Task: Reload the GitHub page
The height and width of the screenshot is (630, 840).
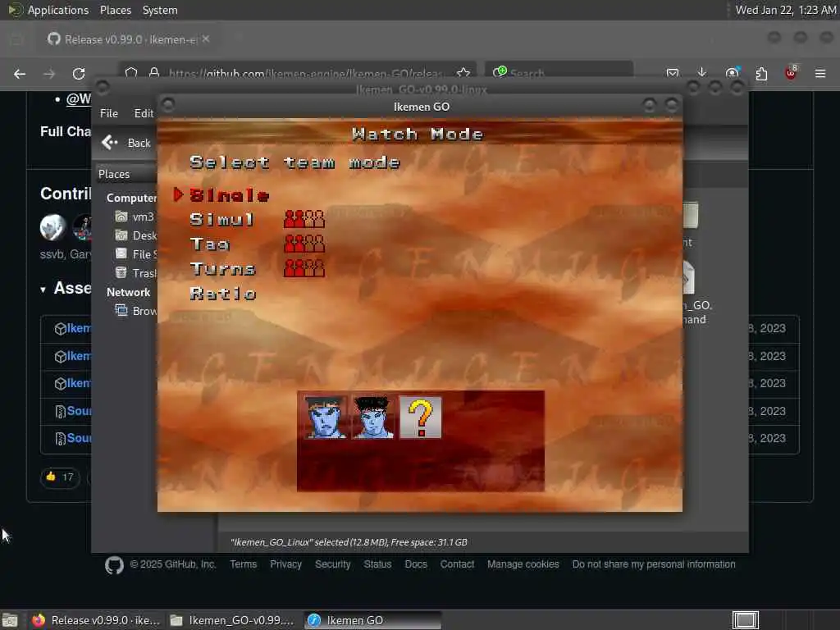Action: click(79, 74)
